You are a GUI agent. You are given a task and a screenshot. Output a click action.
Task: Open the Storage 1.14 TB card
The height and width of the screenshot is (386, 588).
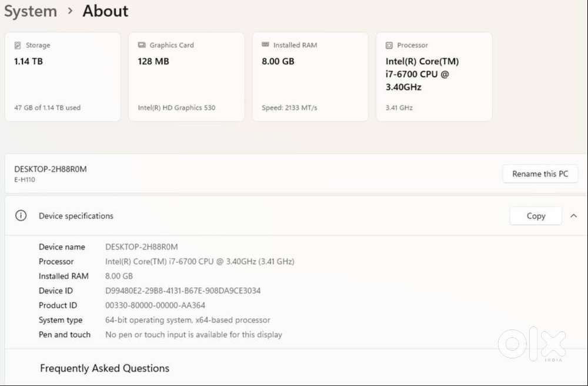tap(63, 77)
